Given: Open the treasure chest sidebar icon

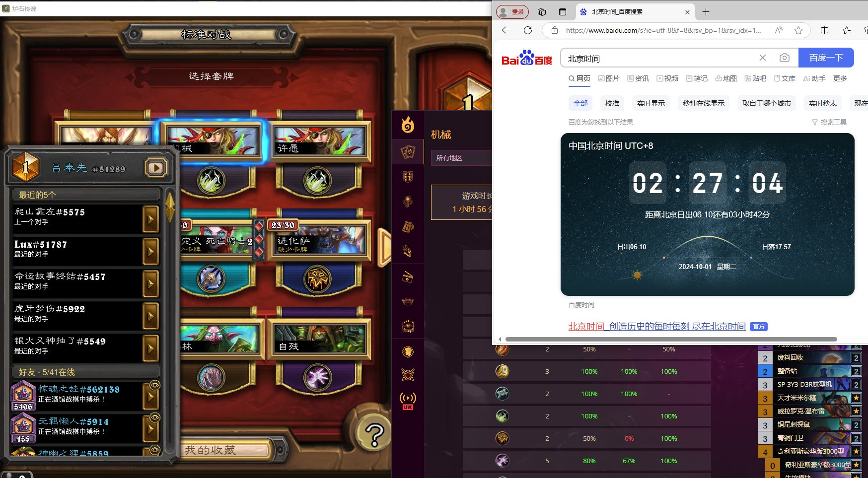Looking at the screenshot, I should (408, 326).
